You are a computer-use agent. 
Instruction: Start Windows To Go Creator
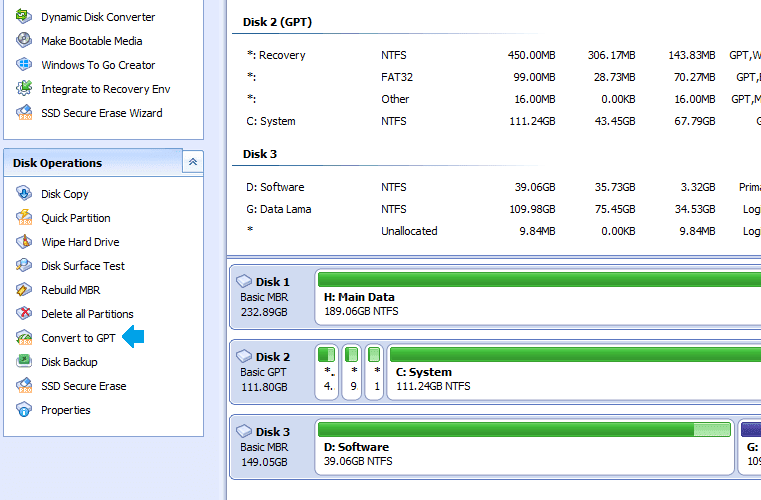pyautogui.click(x=98, y=65)
